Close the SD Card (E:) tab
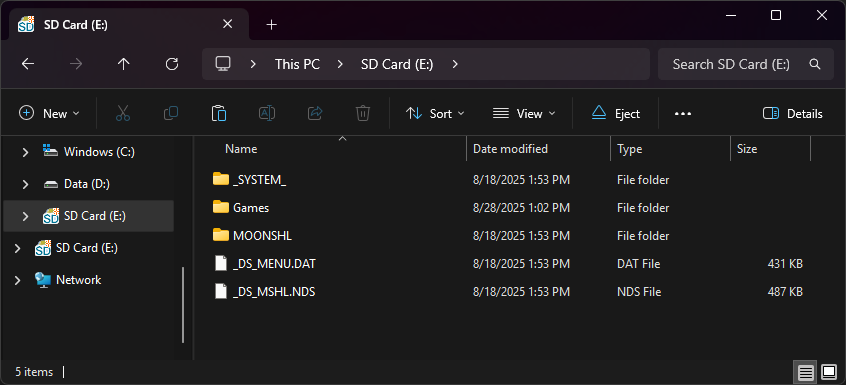This screenshot has width=846, height=385. point(228,24)
